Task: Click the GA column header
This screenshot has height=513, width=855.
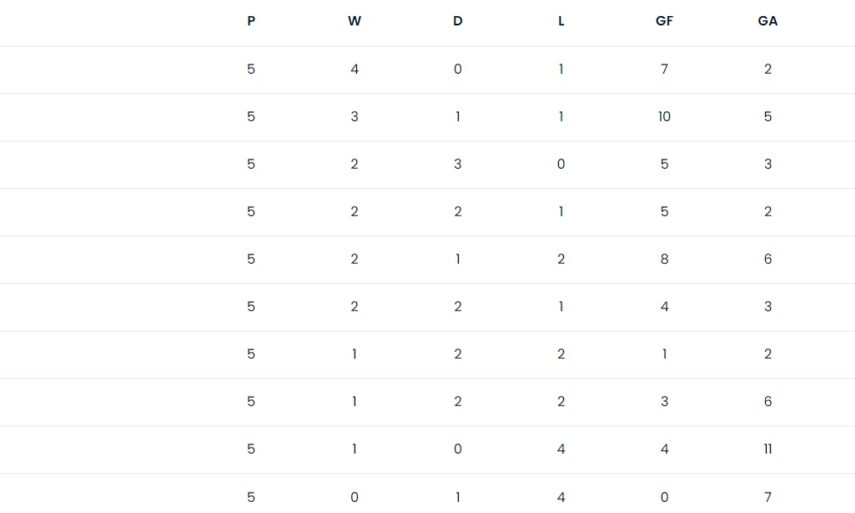Action: pos(768,21)
